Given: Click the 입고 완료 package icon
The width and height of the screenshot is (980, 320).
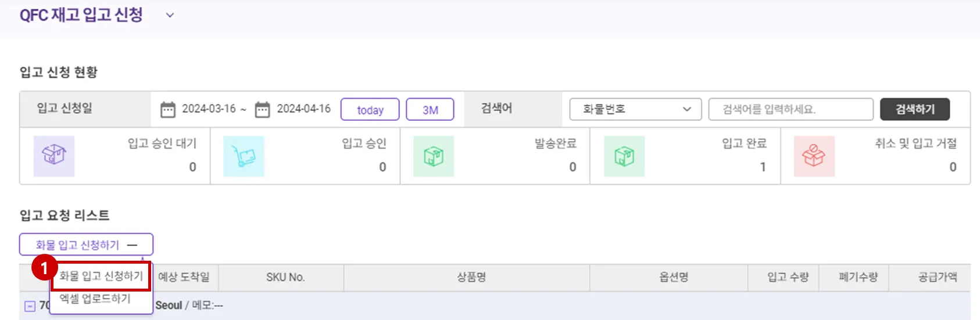Looking at the screenshot, I should click(x=624, y=156).
